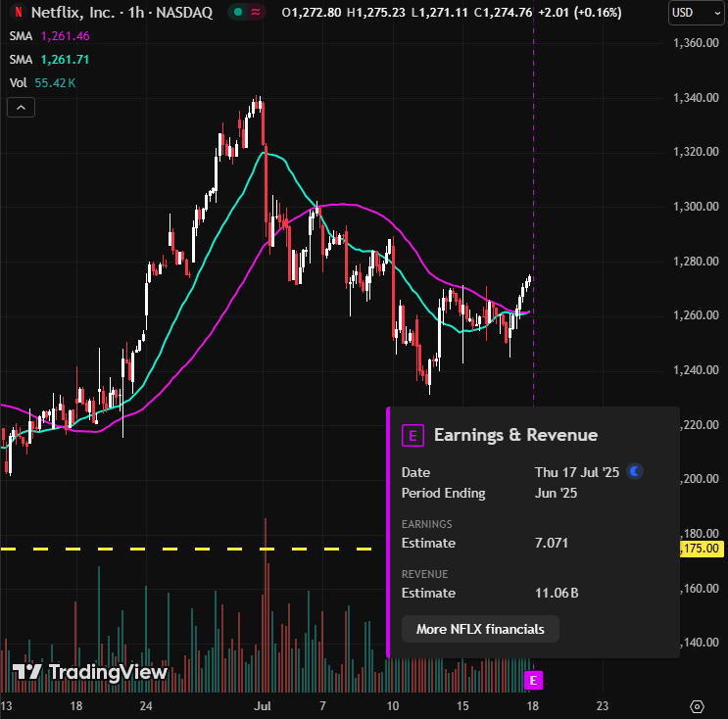
Task: Click the revenue estimate value 11.06 B
Action: (x=557, y=593)
